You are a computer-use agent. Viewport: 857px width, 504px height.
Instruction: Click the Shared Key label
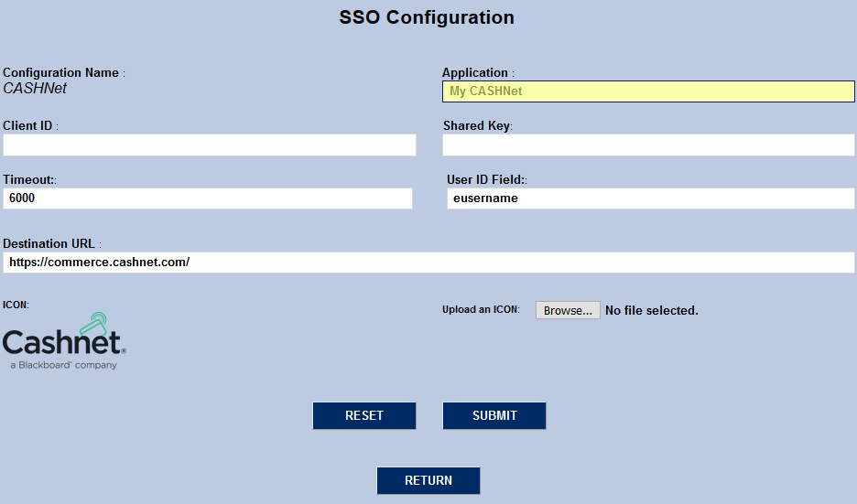476,125
